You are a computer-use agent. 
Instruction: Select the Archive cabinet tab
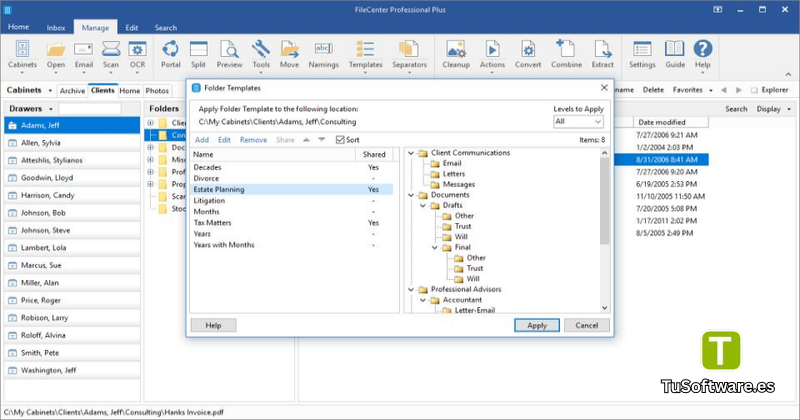point(72,90)
